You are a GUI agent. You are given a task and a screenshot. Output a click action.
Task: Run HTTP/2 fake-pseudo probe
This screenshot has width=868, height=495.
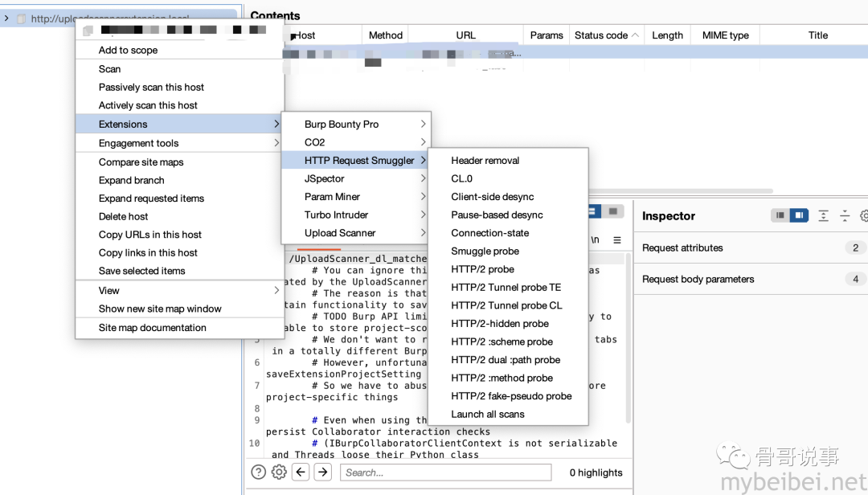pos(508,396)
